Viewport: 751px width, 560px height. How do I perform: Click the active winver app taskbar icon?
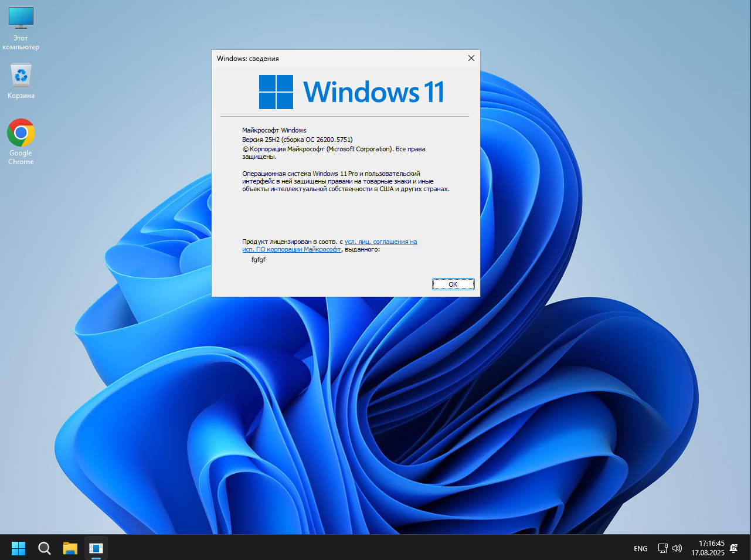pyautogui.click(x=96, y=548)
